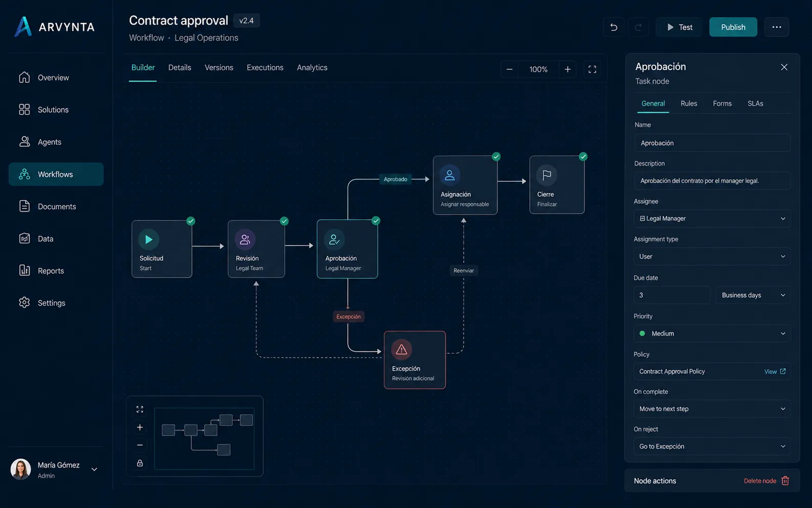
Task: Click the undo arrow icon
Action: 613,27
